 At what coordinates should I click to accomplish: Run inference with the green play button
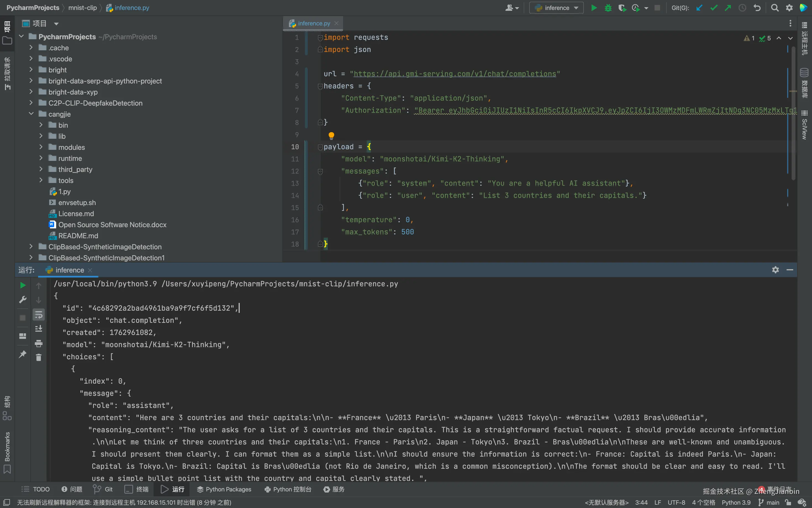pos(594,8)
